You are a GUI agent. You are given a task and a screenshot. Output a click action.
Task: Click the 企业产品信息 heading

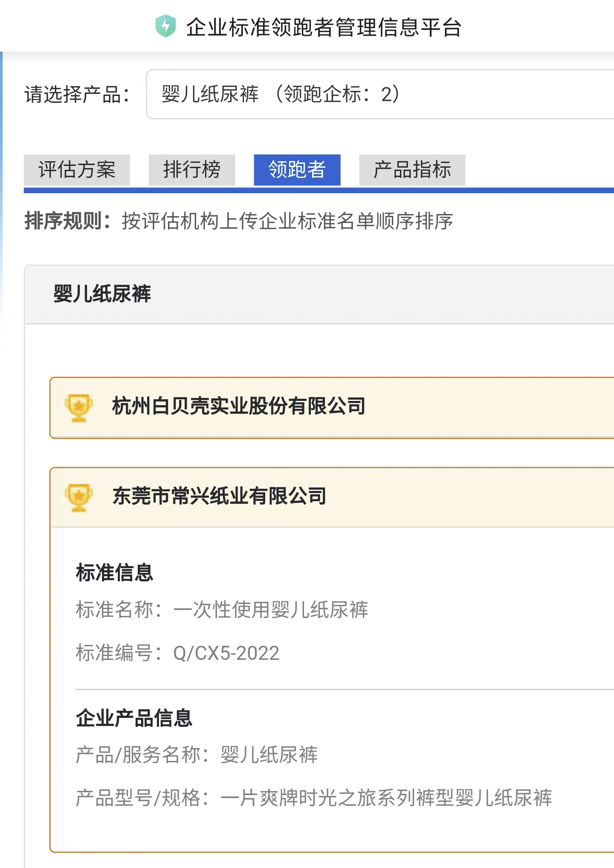[134, 718]
